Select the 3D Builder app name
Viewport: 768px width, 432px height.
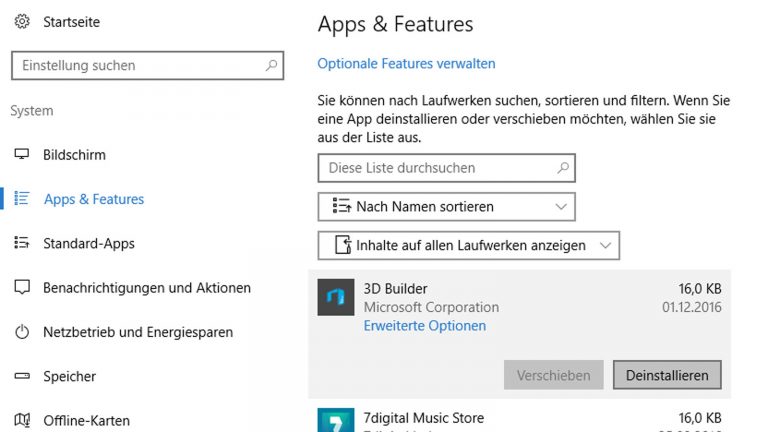395,288
